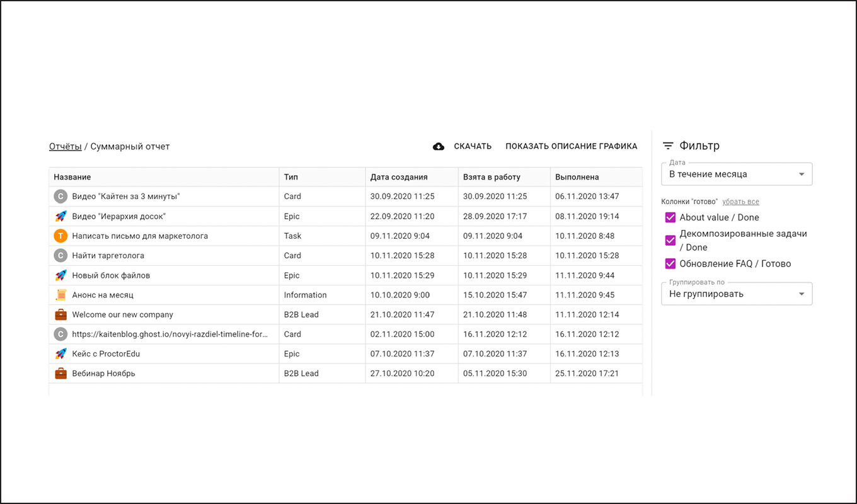Uncheck the About value / Done checkbox

pos(670,217)
